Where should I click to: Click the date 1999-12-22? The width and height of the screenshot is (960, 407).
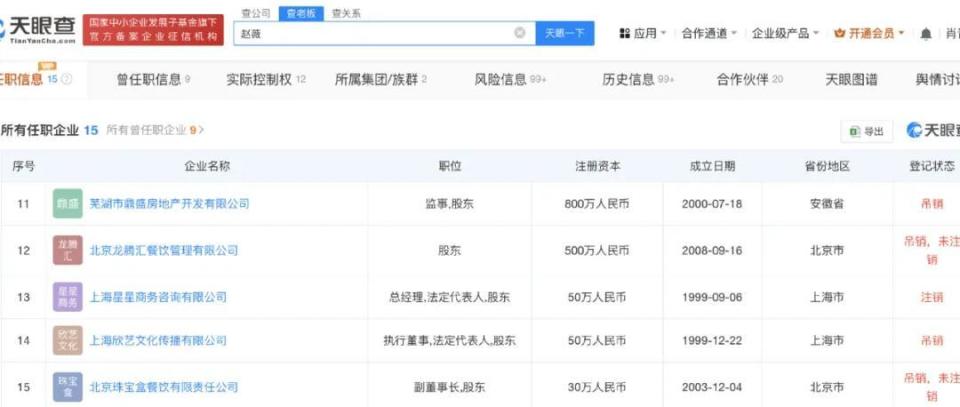712,340
